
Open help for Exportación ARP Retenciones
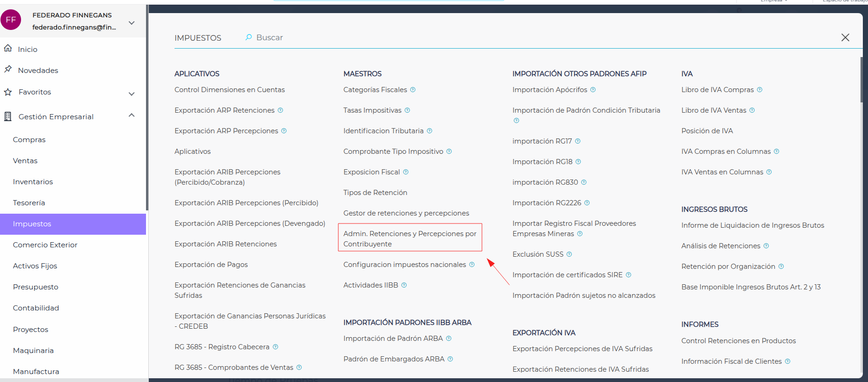[x=280, y=110]
